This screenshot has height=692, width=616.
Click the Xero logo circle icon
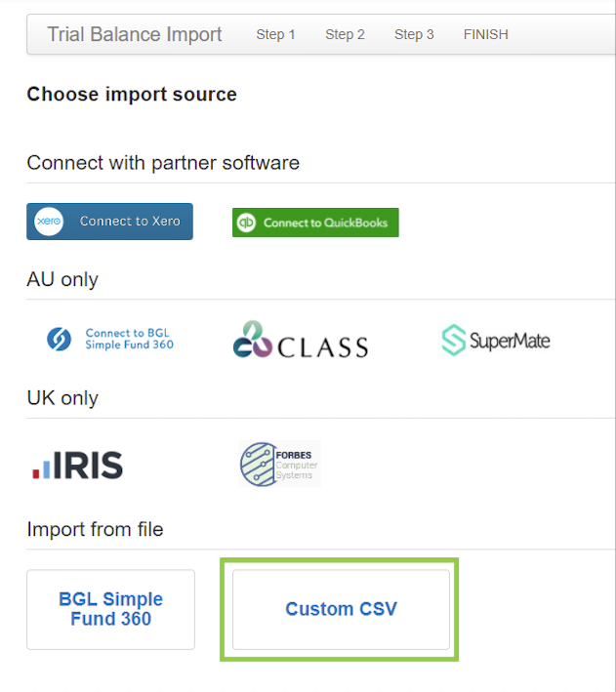pyautogui.click(x=49, y=222)
